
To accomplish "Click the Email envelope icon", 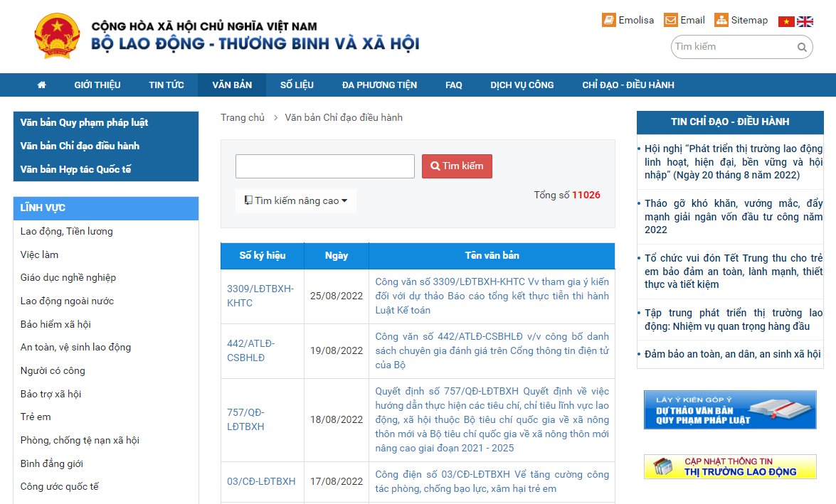I will pos(670,20).
